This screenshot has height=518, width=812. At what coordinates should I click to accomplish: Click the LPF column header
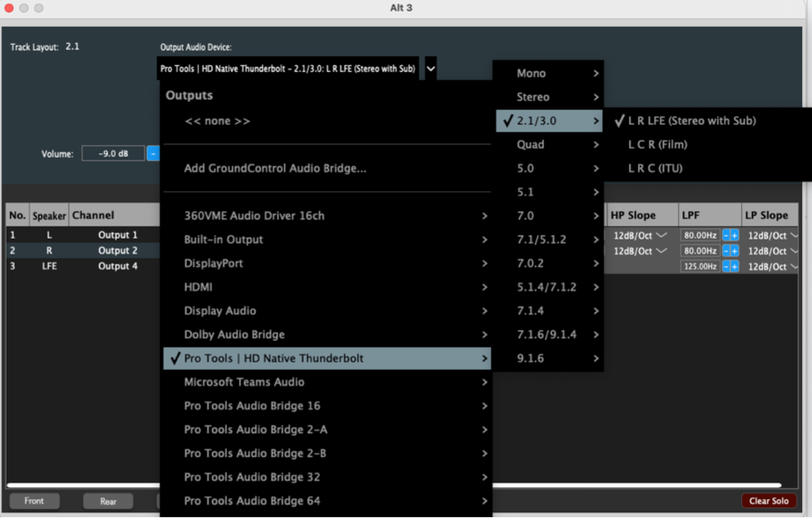point(710,216)
